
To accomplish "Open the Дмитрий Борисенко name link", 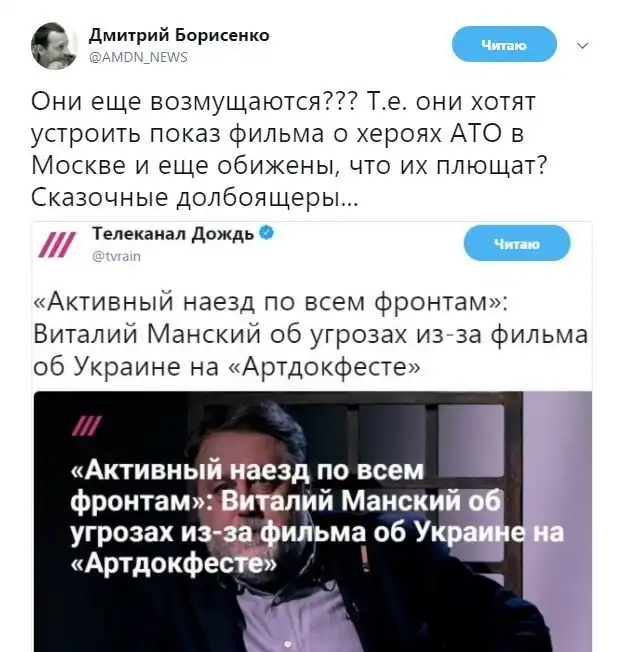I will coord(180,36).
